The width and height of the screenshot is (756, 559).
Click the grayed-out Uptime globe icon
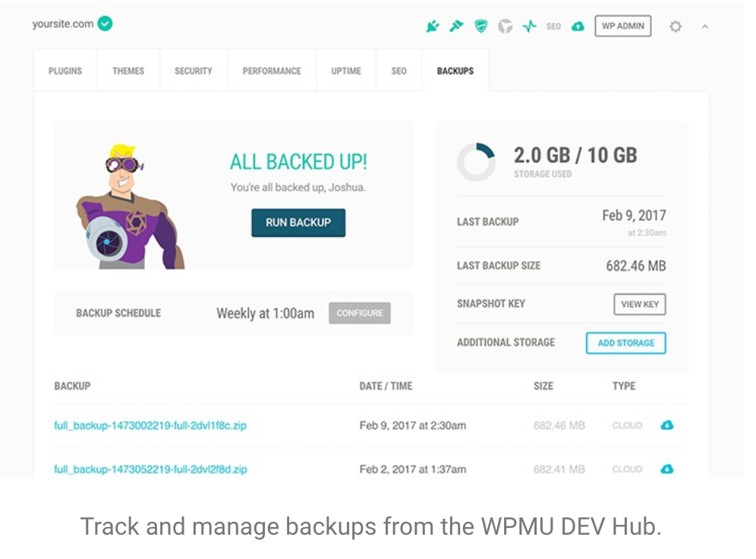click(x=505, y=26)
